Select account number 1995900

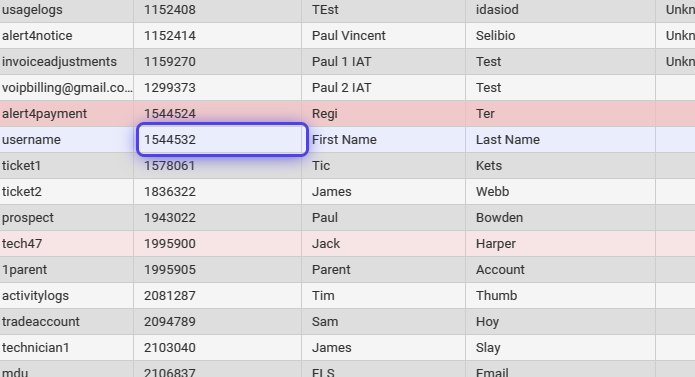tap(218, 244)
